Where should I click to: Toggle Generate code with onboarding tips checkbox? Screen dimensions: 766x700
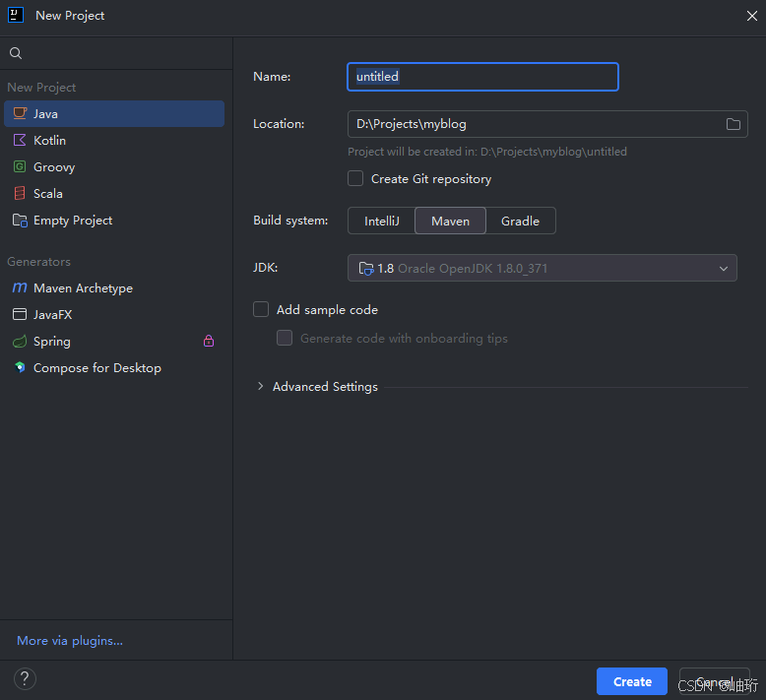pyautogui.click(x=285, y=338)
